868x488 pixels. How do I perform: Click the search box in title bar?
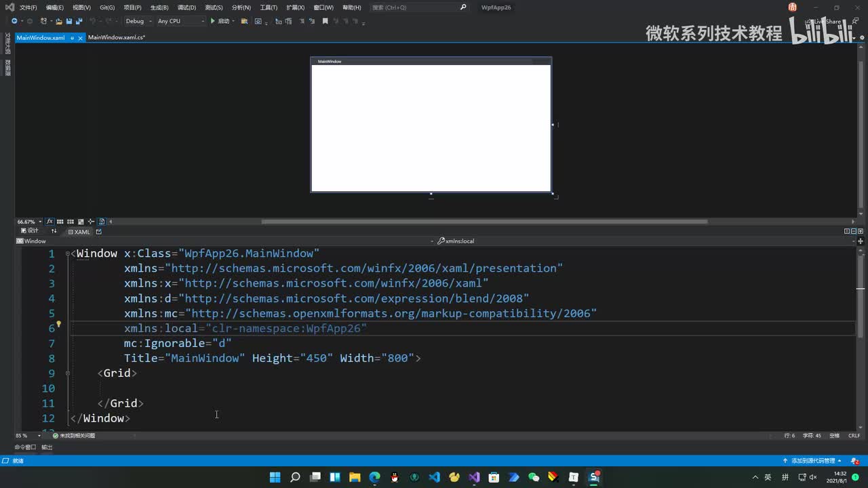419,7
